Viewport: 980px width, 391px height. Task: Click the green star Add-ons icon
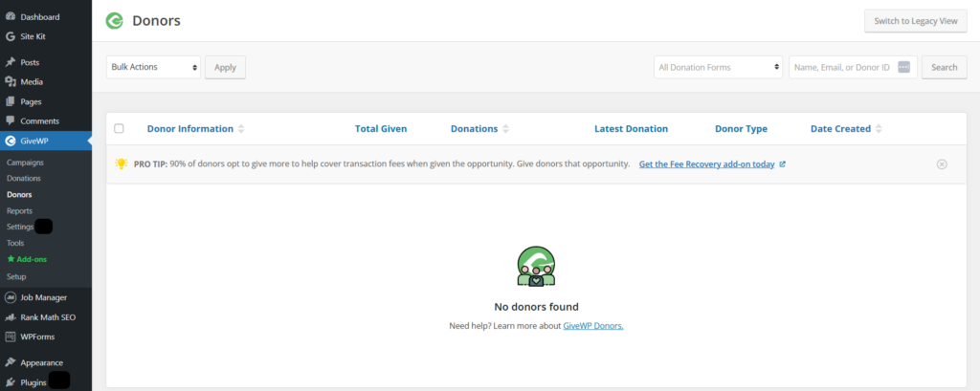point(11,258)
